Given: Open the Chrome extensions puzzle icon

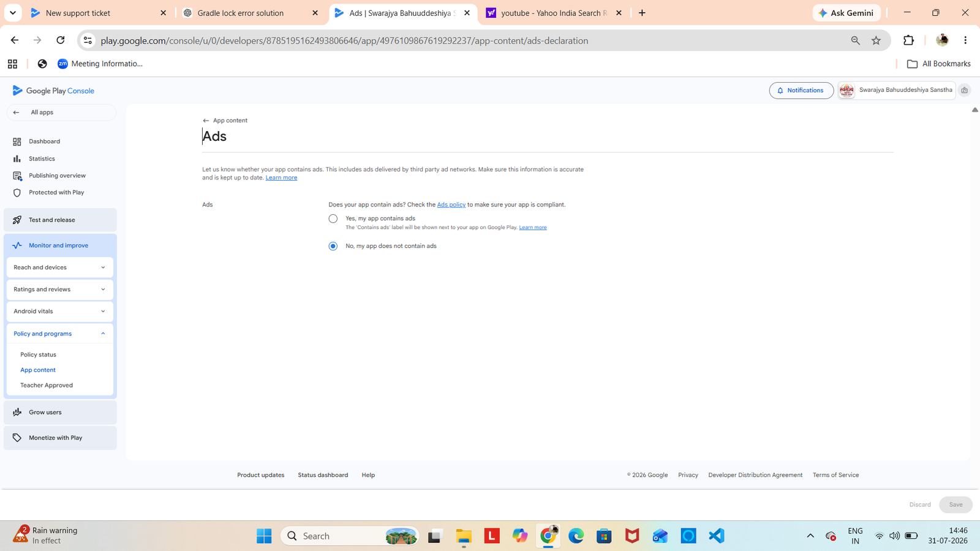Looking at the screenshot, I should tap(908, 40).
